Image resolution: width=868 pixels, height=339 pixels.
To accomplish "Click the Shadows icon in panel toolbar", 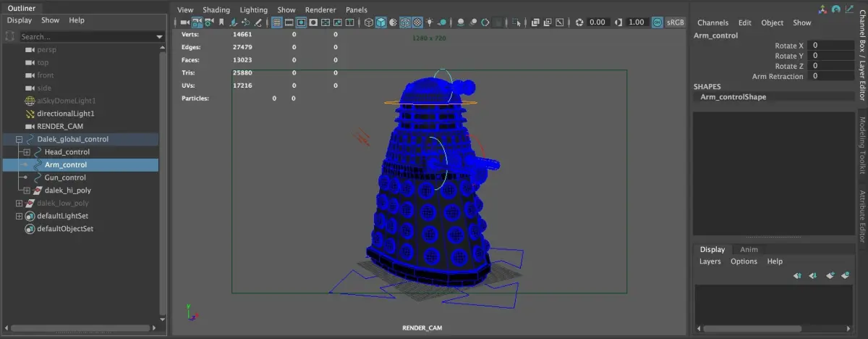I will coord(443,22).
